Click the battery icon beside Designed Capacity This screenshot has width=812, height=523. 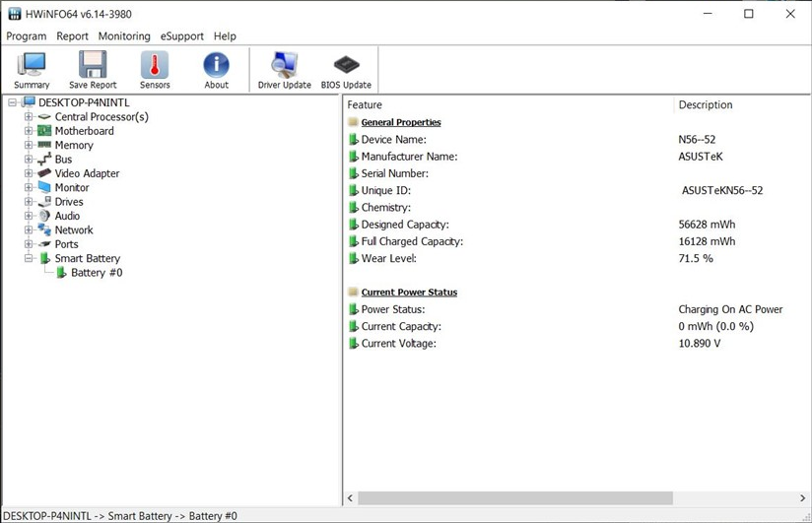click(353, 225)
